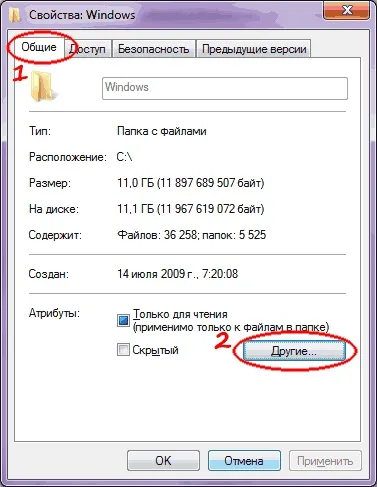Open Другие attributes button
The height and width of the screenshot is (487, 377).
(x=294, y=351)
